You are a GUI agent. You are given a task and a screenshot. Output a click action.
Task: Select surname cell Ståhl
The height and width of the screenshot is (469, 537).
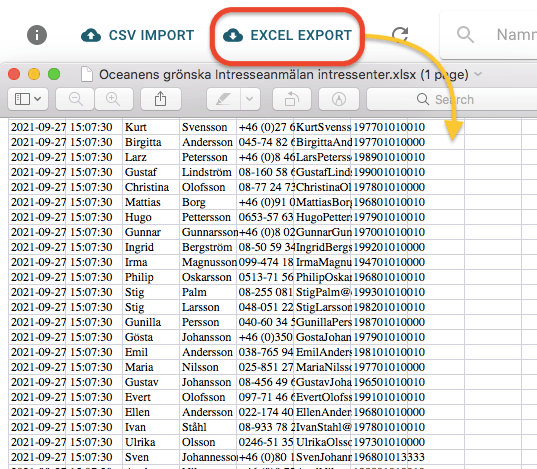click(x=208, y=427)
